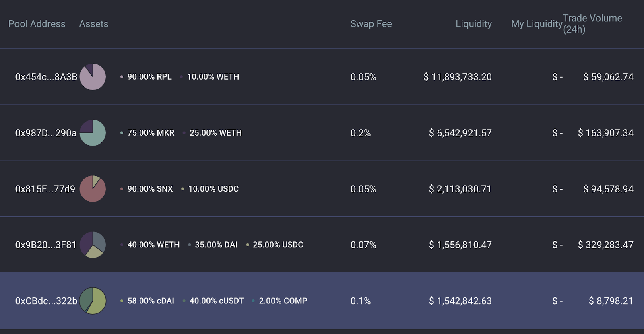Sort by Swap Fee column header
644x334 pixels.
tap(371, 24)
